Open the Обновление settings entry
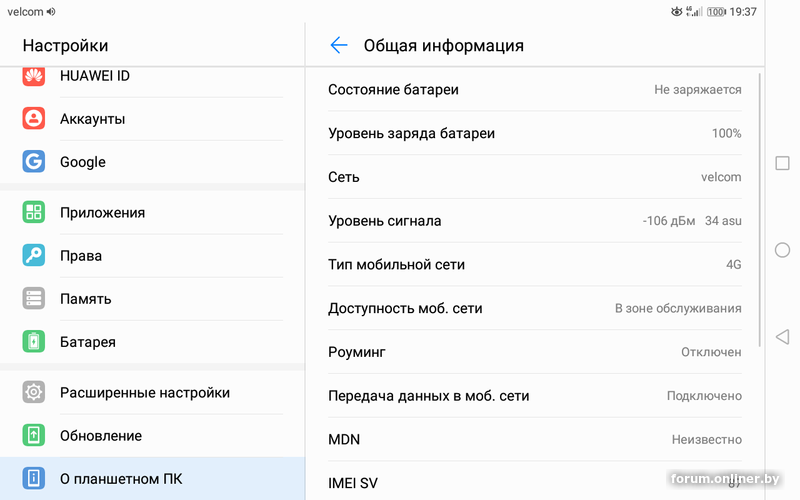Screen dimensions: 800x500 [153, 435]
